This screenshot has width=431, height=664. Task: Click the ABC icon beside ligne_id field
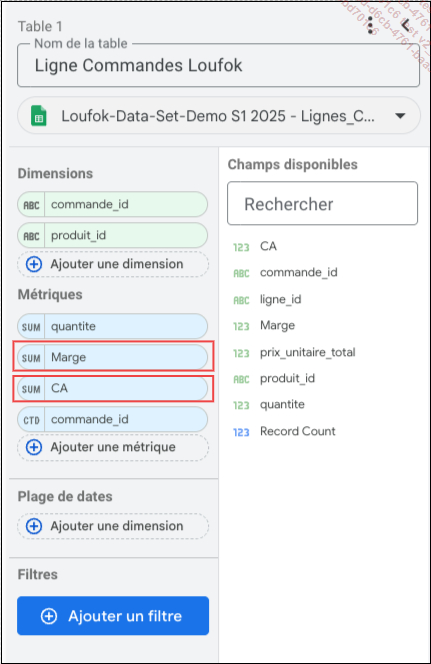tap(241, 300)
